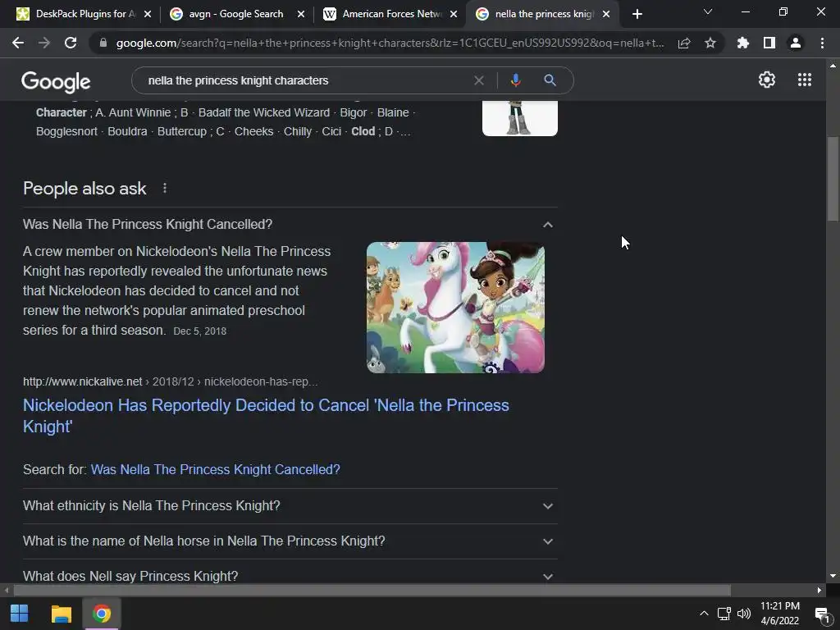This screenshot has height=630, width=840.
Task: Start voice search with the microphone
Action: point(515,80)
